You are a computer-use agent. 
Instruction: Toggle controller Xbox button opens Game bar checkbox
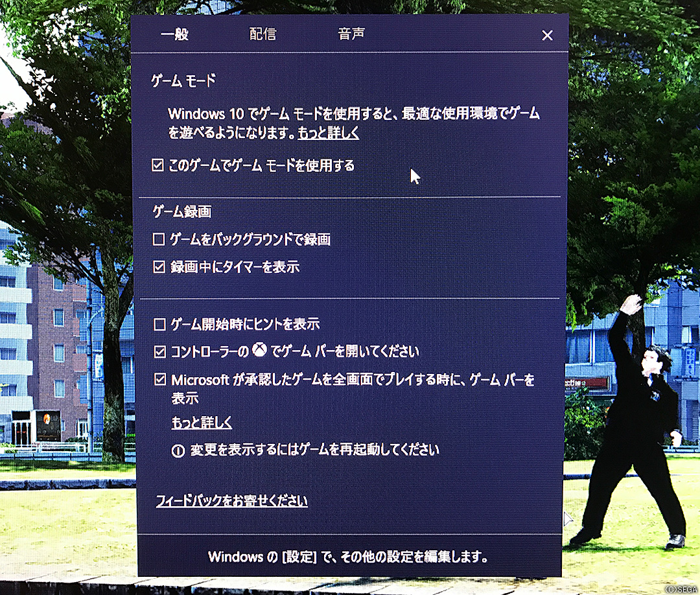(x=160, y=352)
